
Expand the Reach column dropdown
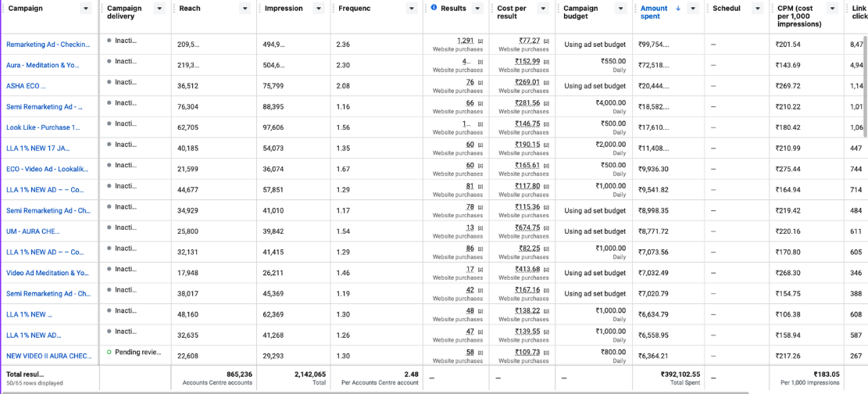245,9
